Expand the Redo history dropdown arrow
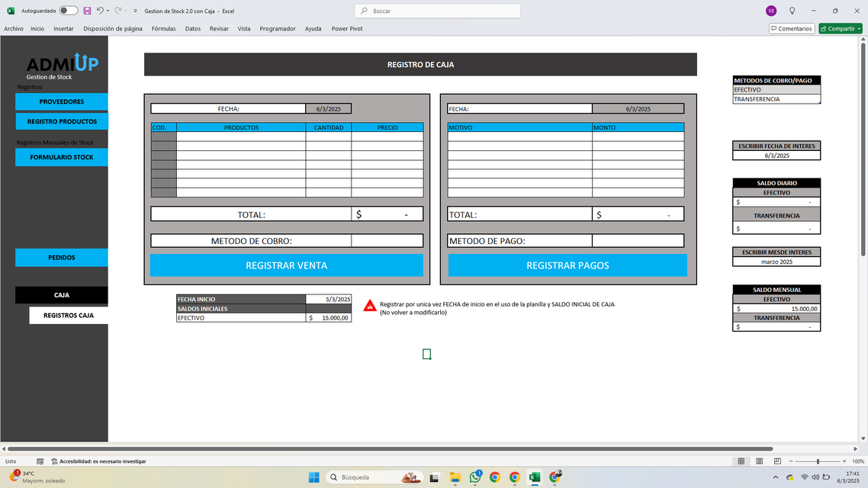This screenshot has height=488, width=868. 126,11
